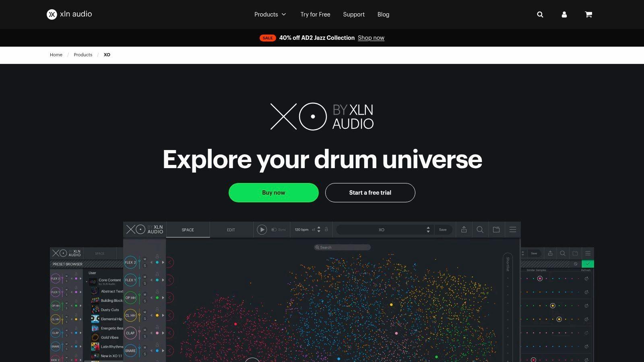
Task: Next sample arrow for FLEX 2 center window
Action: pos(163,262)
